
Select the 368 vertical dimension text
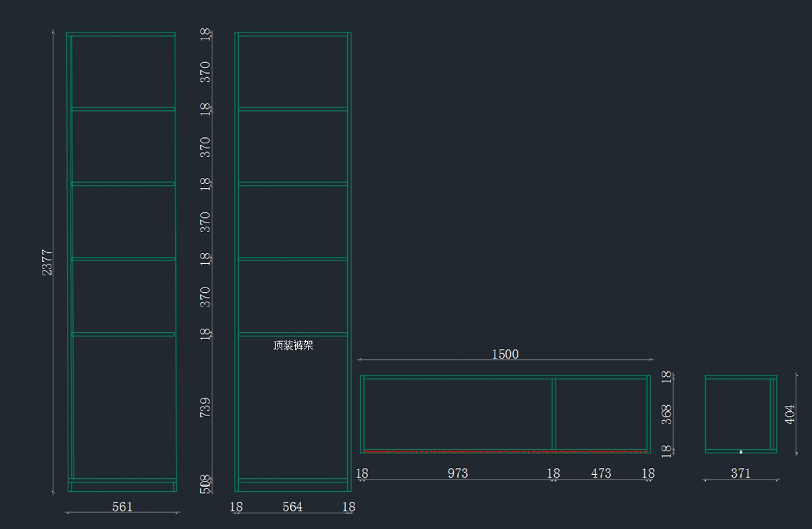pos(667,415)
